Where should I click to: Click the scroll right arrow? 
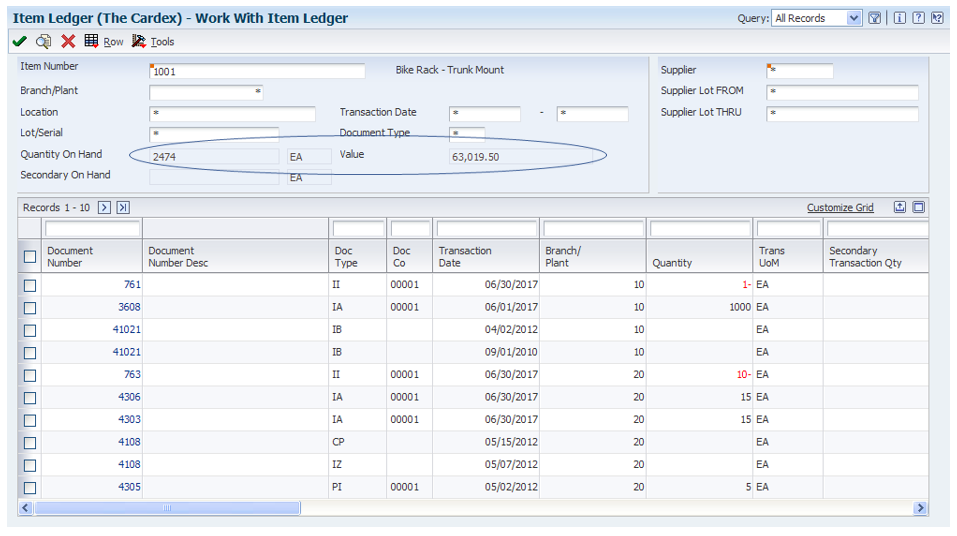(x=920, y=508)
